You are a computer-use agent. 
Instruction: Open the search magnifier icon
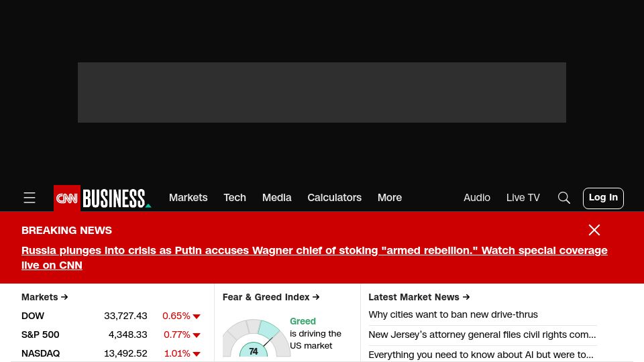(x=564, y=198)
